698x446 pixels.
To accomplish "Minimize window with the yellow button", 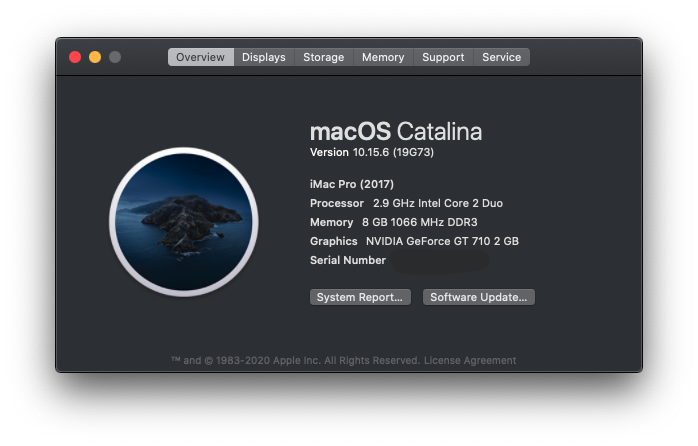I will point(95,57).
